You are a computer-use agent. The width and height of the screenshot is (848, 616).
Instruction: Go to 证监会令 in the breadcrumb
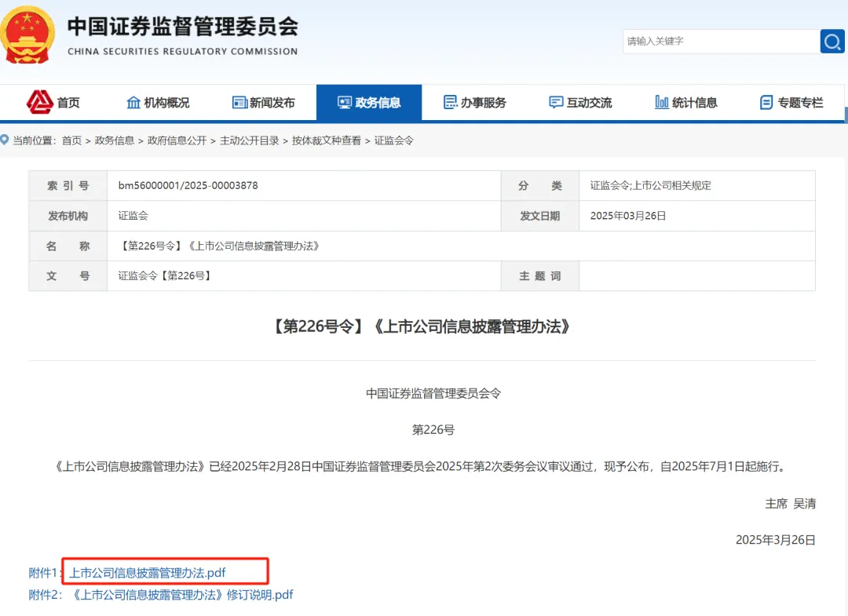(393, 140)
